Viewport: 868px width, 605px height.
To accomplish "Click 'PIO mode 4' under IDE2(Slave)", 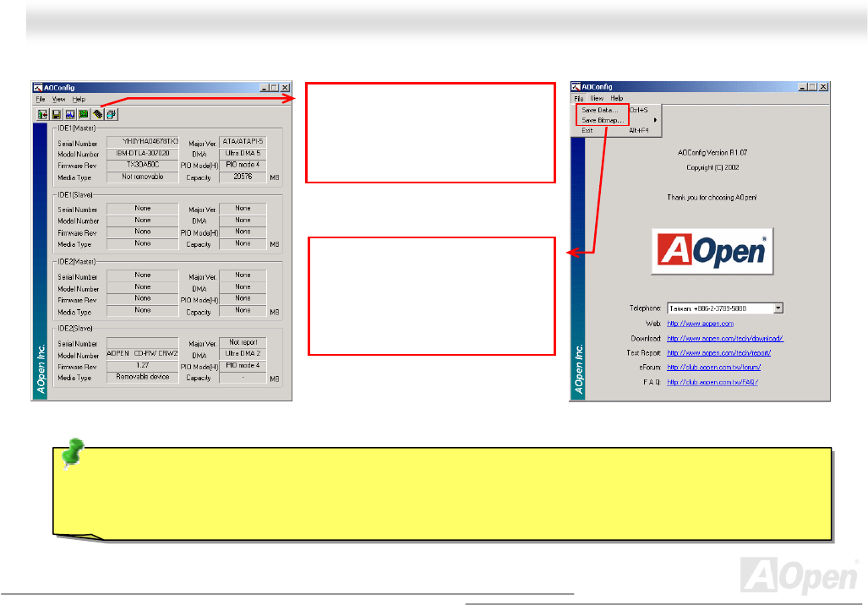I will click(x=243, y=365).
